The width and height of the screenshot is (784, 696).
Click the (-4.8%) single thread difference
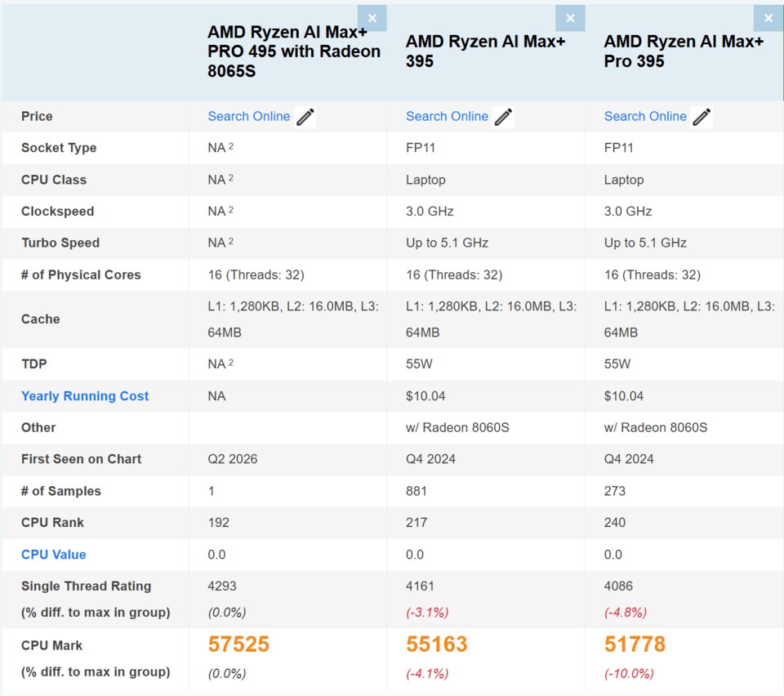coord(625,613)
